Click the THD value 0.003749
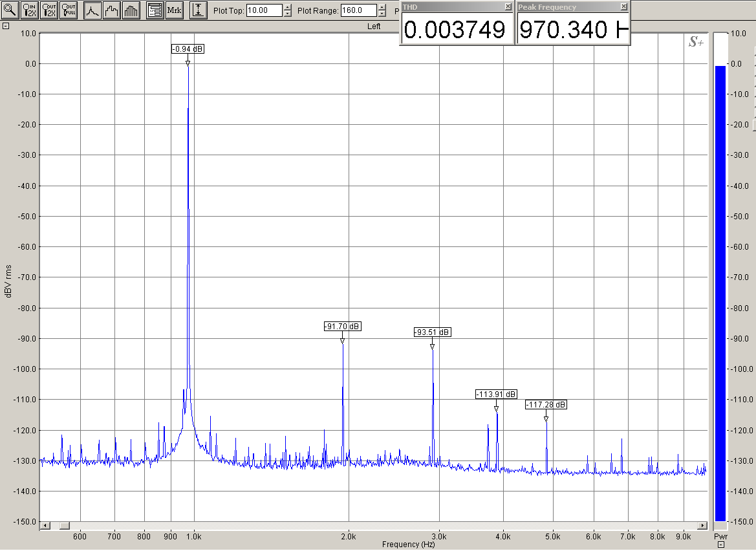The width and height of the screenshot is (756, 551). (454, 30)
